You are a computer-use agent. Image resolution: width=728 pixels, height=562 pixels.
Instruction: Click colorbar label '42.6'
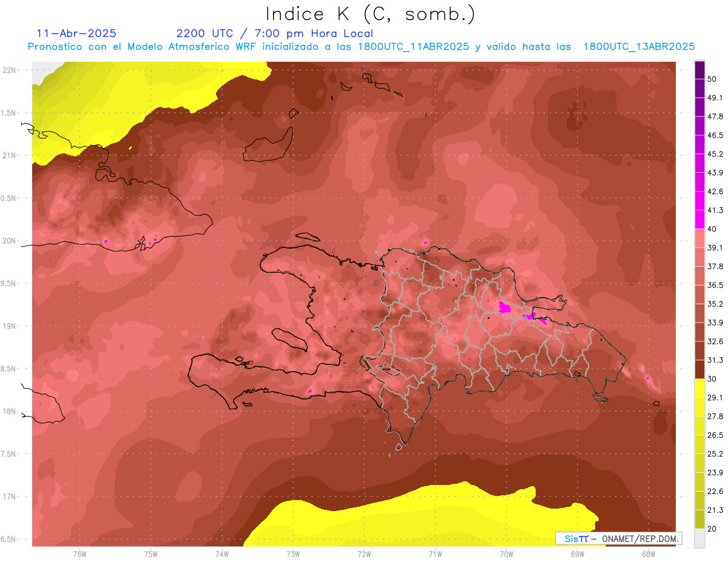pos(715,192)
